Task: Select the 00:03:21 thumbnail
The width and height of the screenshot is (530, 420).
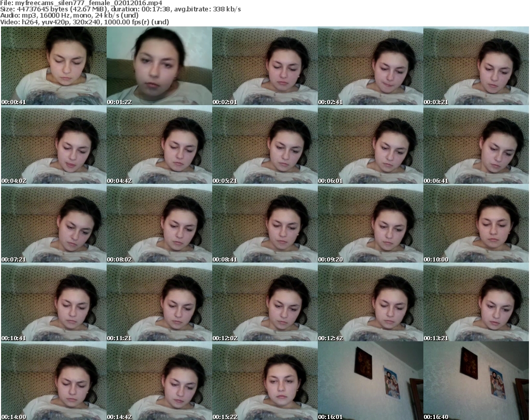Action: click(x=476, y=66)
